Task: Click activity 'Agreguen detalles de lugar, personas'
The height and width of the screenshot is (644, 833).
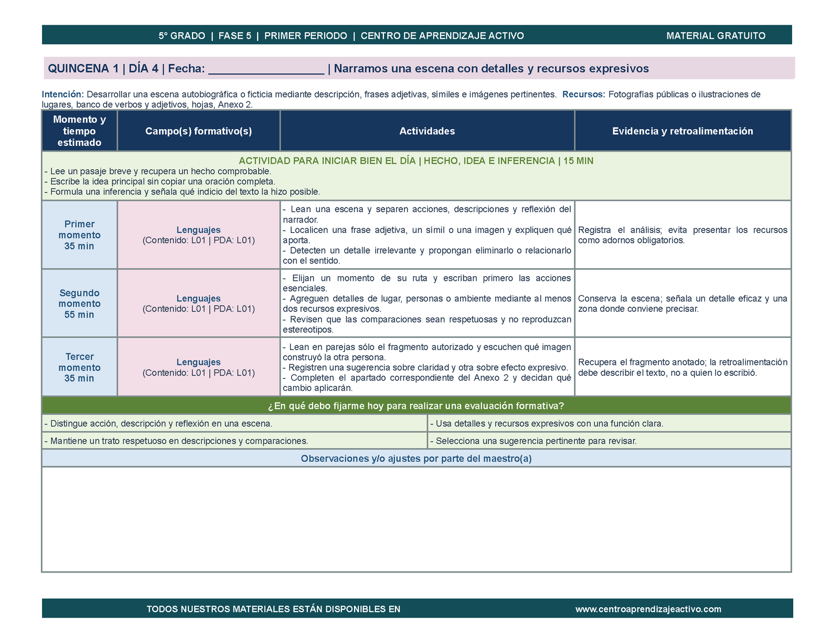Action: (x=427, y=304)
